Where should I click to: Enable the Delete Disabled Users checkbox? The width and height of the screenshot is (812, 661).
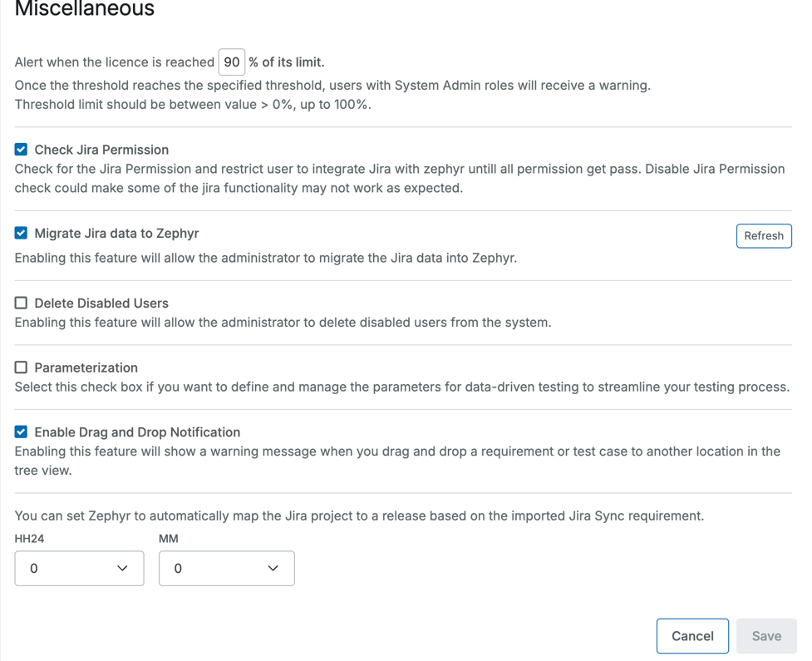(22, 303)
